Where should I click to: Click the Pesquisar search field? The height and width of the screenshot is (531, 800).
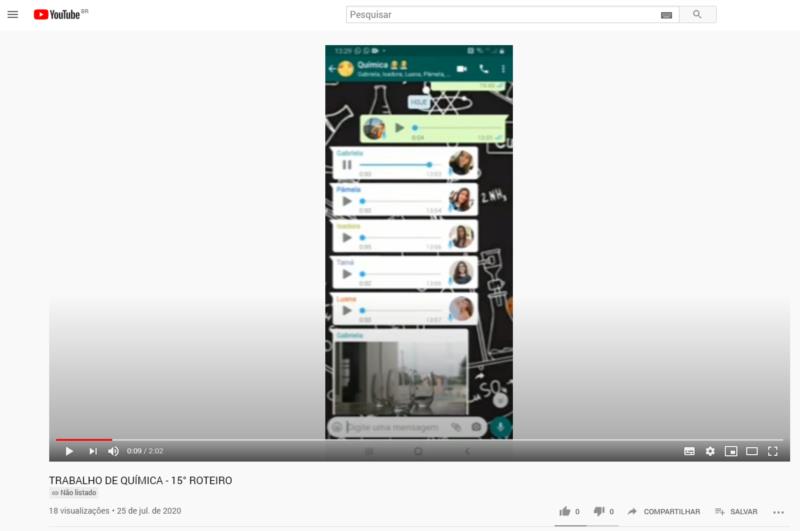[x=500, y=15]
